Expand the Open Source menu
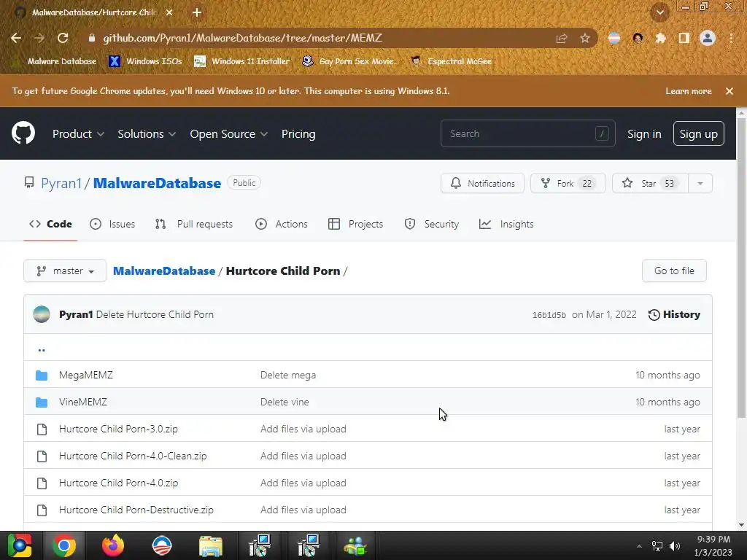747x560 pixels. [x=228, y=134]
